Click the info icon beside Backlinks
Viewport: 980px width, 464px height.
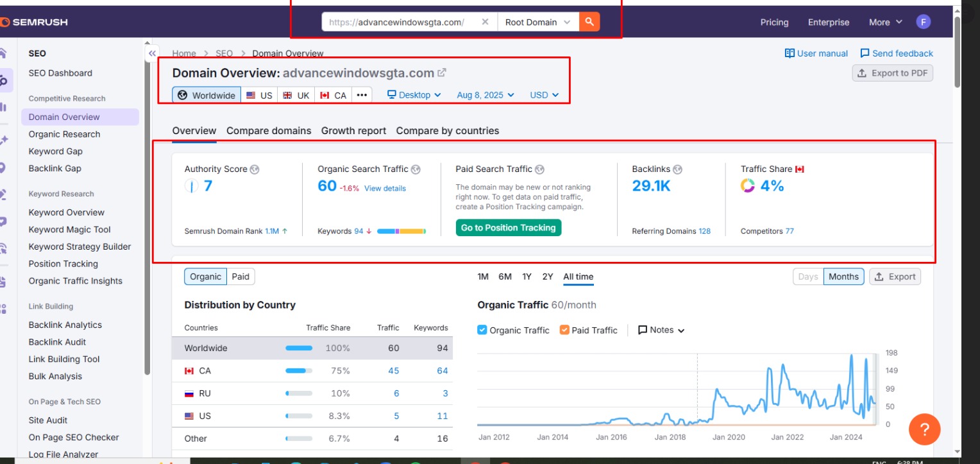click(677, 169)
